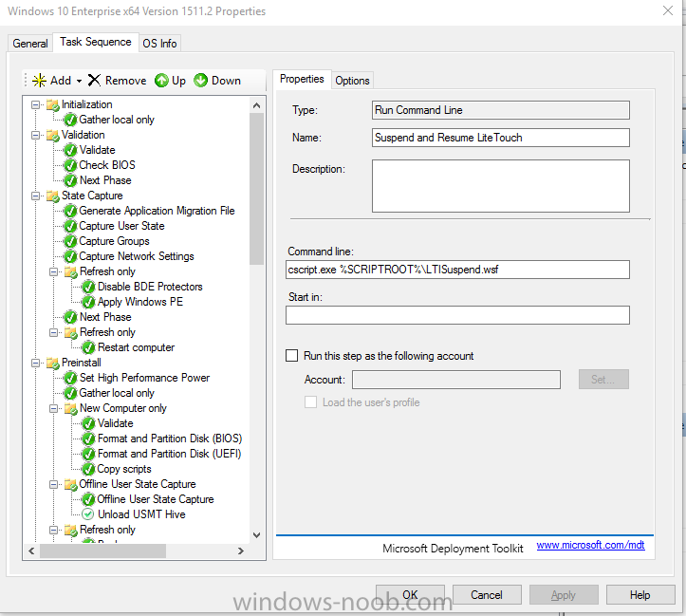Click the State Capture folder icon
This screenshot has width=686, height=616.
coord(52,196)
